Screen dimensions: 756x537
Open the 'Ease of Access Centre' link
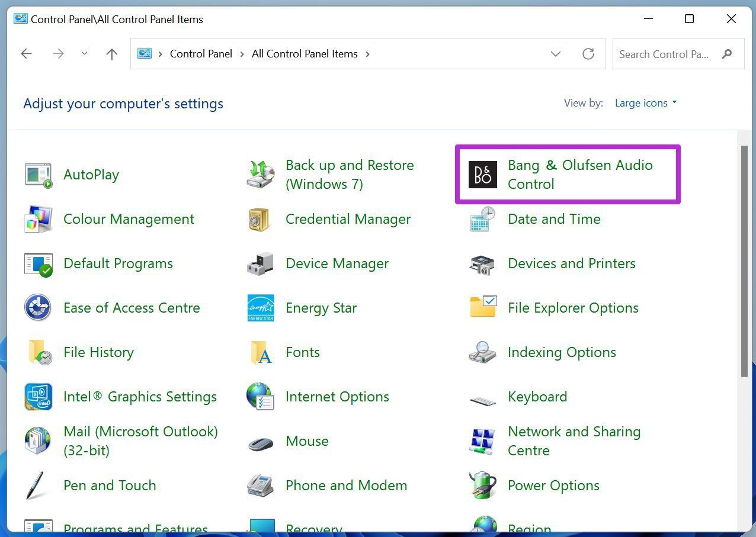click(132, 308)
